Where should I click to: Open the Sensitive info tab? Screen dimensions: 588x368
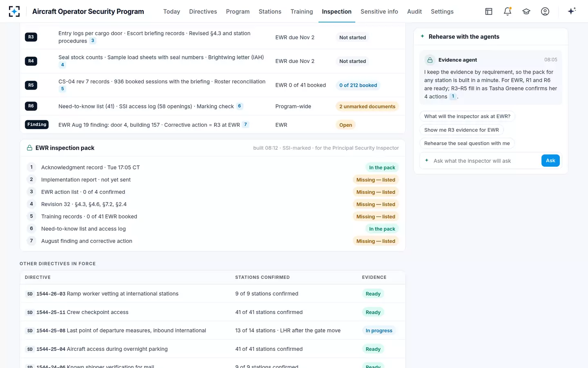[x=379, y=11]
